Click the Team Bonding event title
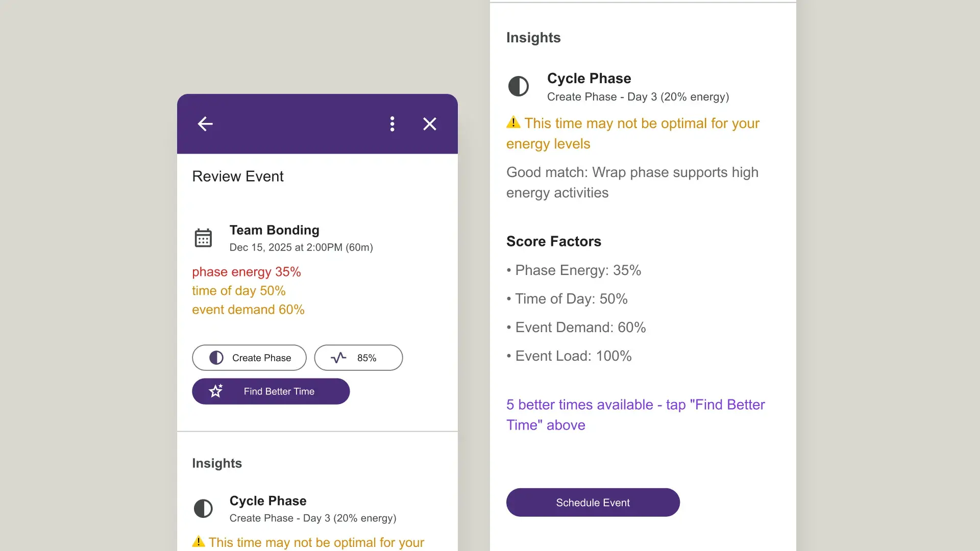The height and width of the screenshot is (551, 980). pyautogui.click(x=274, y=230)
